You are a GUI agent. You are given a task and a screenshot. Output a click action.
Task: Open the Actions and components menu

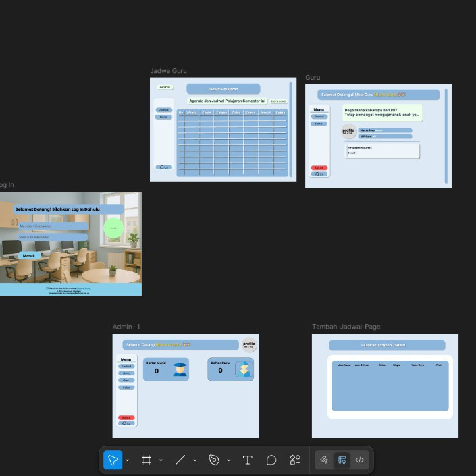coord(295,460)
